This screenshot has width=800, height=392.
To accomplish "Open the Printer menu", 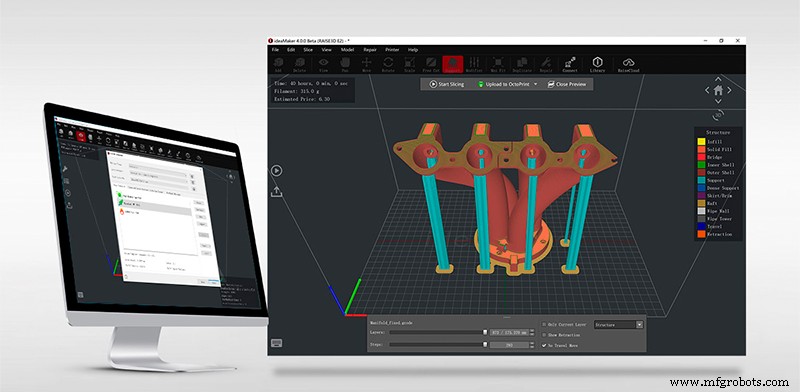I will pyautogui.click(x=392, y=50).
